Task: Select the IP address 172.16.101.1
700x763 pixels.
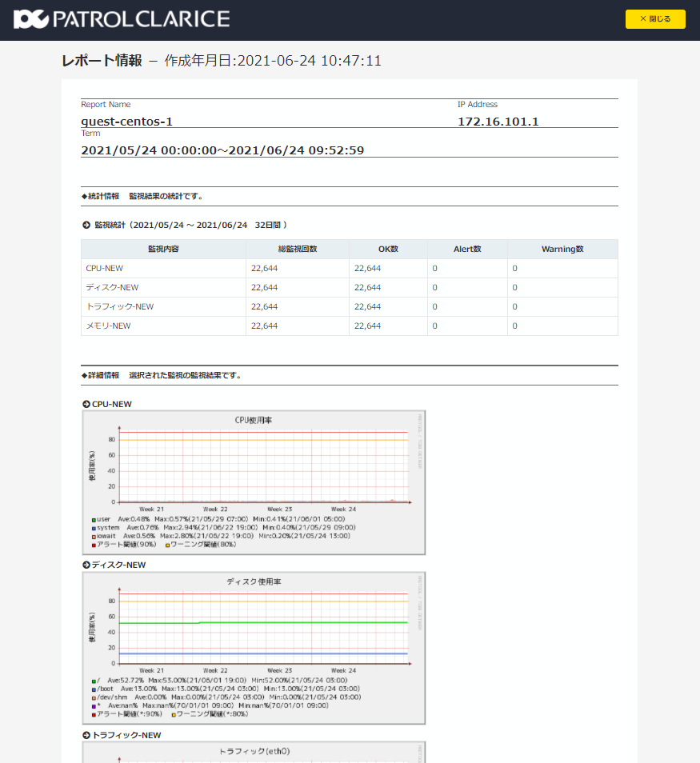Action: [498, 121]
